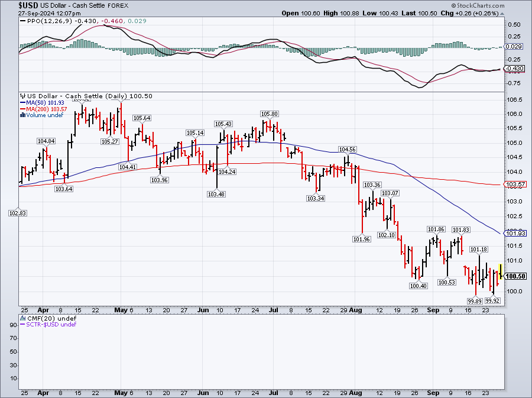The height and width of the screenshot is (398, 532).
Task: Click the Aug label on bottom date axis
Action: (355, 391)
